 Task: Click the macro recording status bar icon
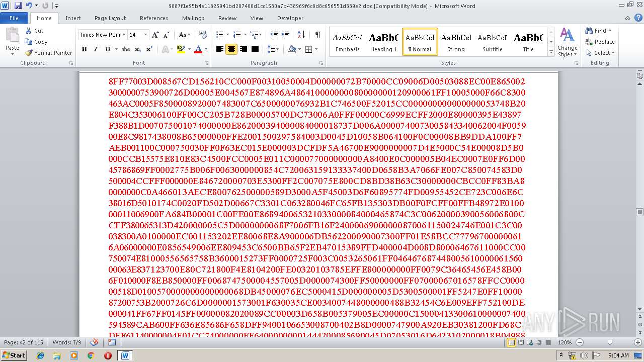click(x=112, y=342)
